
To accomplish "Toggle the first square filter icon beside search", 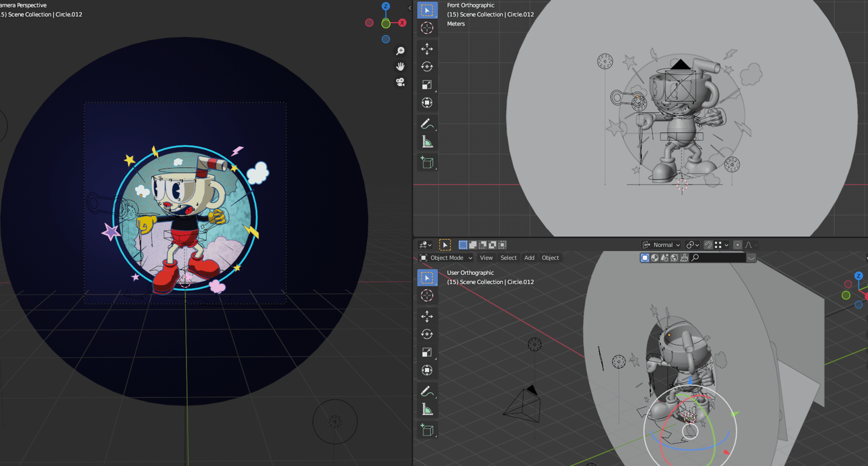I will coord(645,258).
